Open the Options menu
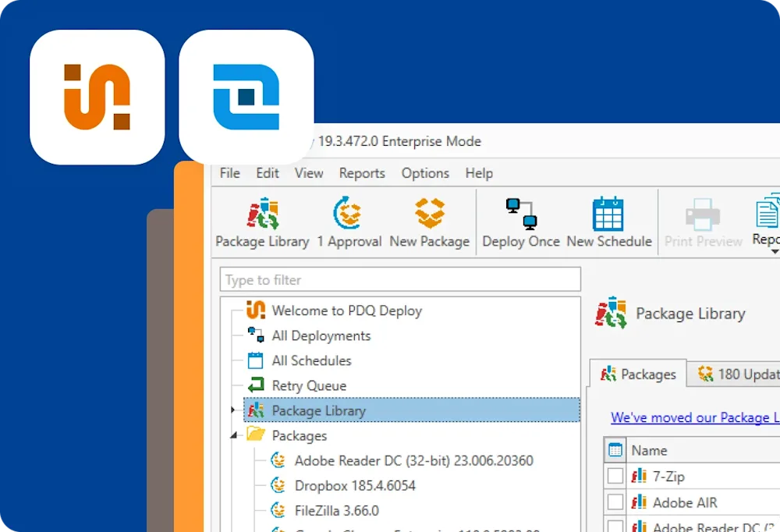This screenshot has width=780, height=532. pos(425,173)
